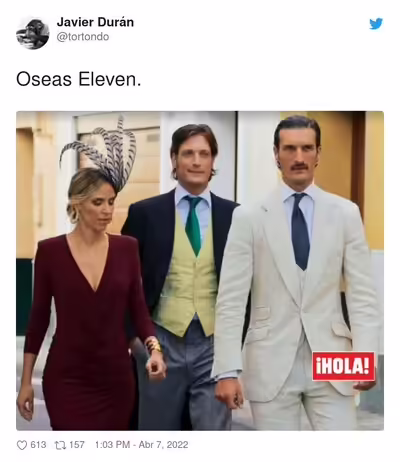Click the blue Twitter bird logo
The width and height of the screenshot is (400, 462).
[376, 24]
